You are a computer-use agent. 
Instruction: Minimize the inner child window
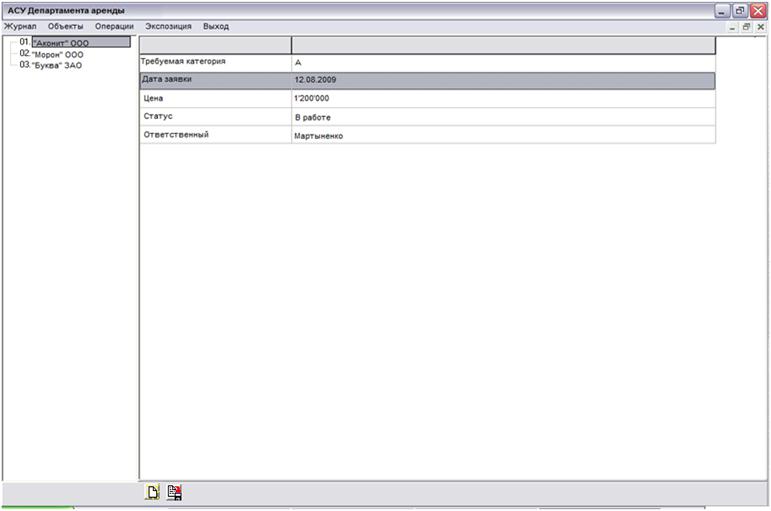click(733, 27)
